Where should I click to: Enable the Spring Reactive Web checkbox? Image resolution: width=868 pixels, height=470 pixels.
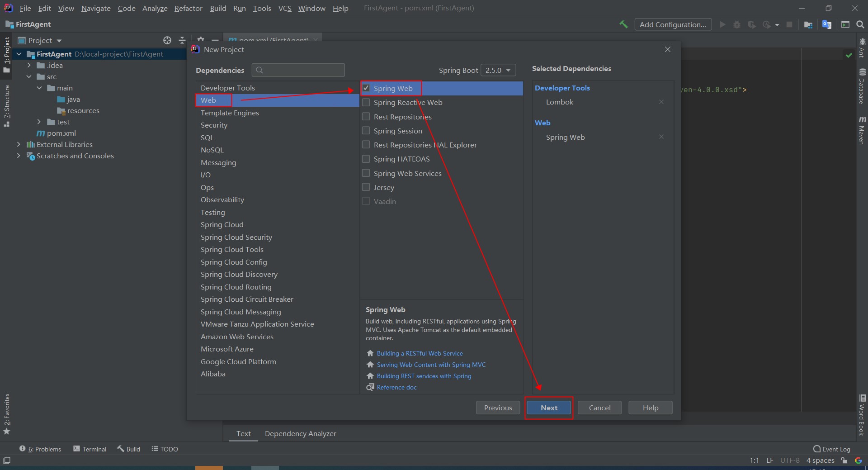[x=366, y=103]
